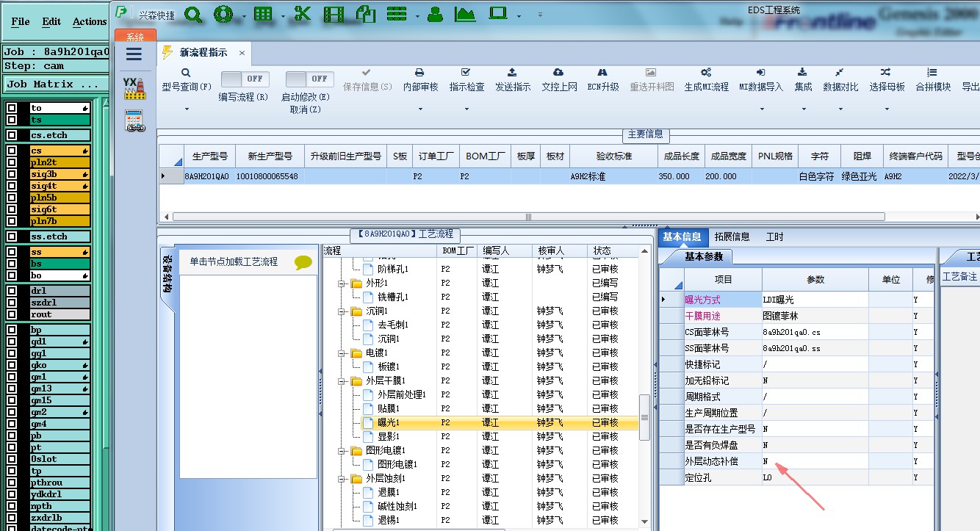Click the yellow comment bubble icon

click(x=303, y=262)
